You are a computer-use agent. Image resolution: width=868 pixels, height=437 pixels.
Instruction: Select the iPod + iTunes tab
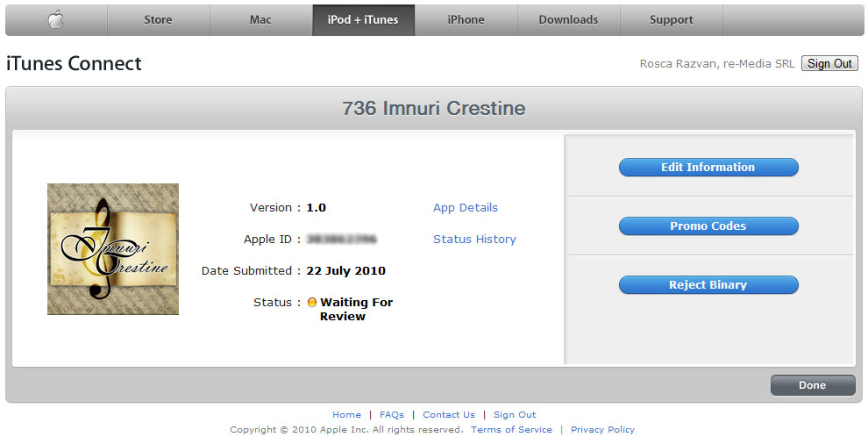363,20
